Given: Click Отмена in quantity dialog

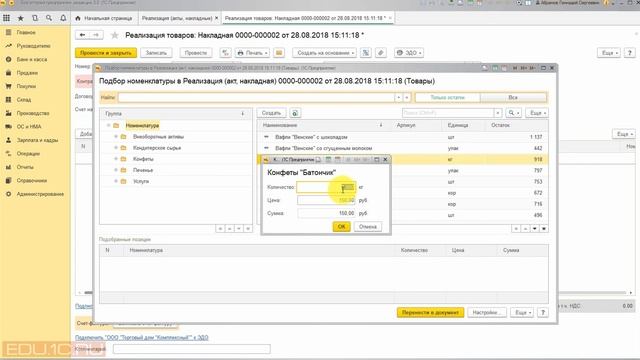Looking at the screenshot, I should click(368, 227).
